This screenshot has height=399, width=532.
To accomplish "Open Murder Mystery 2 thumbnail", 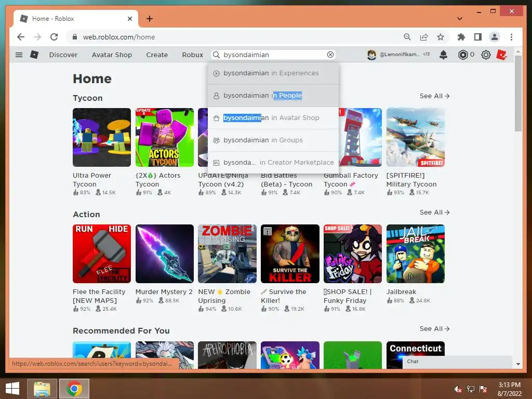I will point(165,254).
